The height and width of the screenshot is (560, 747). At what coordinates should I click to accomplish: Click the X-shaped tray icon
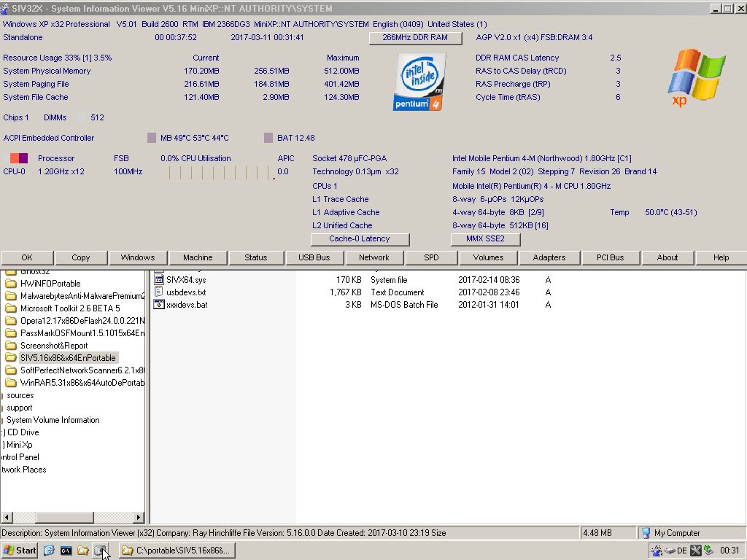(x=695, y=551)
